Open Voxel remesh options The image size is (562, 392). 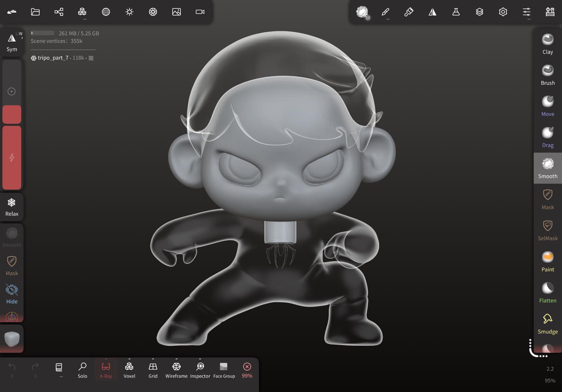pyautogui.click(x=129, y=370)
